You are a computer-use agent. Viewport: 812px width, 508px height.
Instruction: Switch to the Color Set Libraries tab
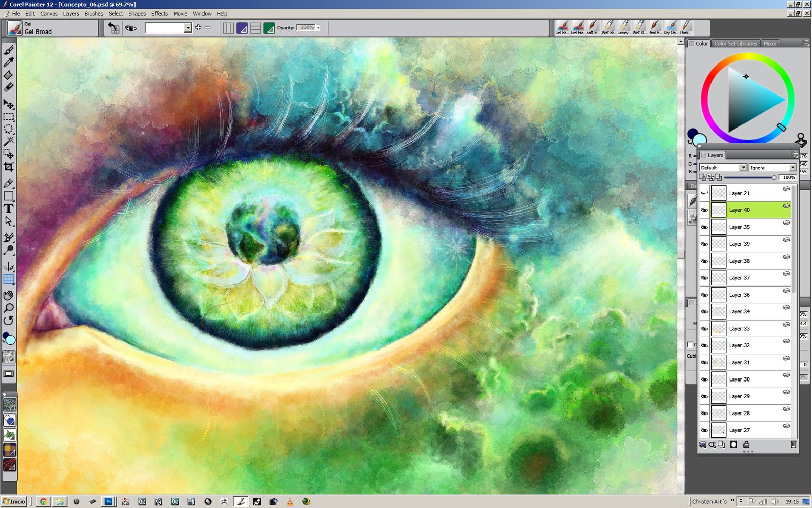coord(735,44)
